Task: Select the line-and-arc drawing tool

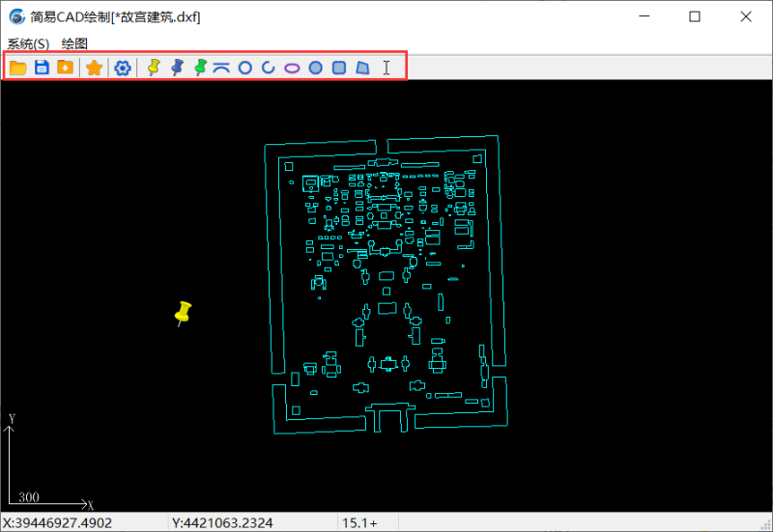Action: click(221, 68)
